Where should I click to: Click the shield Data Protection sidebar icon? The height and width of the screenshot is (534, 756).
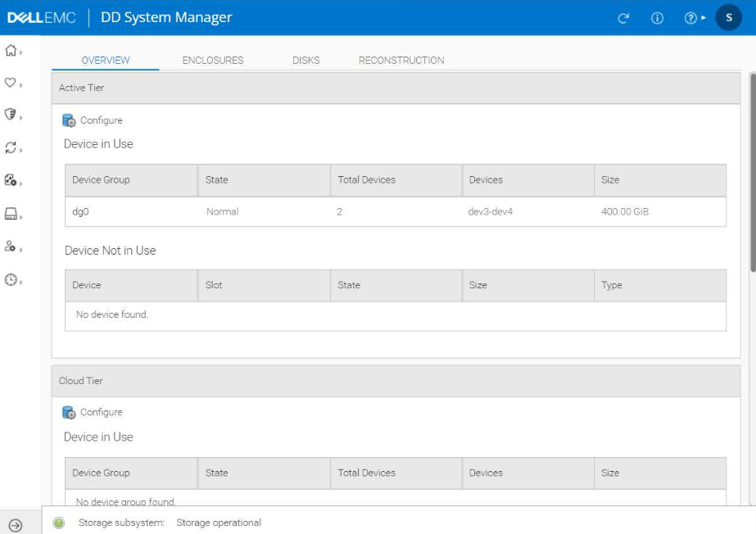tap(11, 115)
